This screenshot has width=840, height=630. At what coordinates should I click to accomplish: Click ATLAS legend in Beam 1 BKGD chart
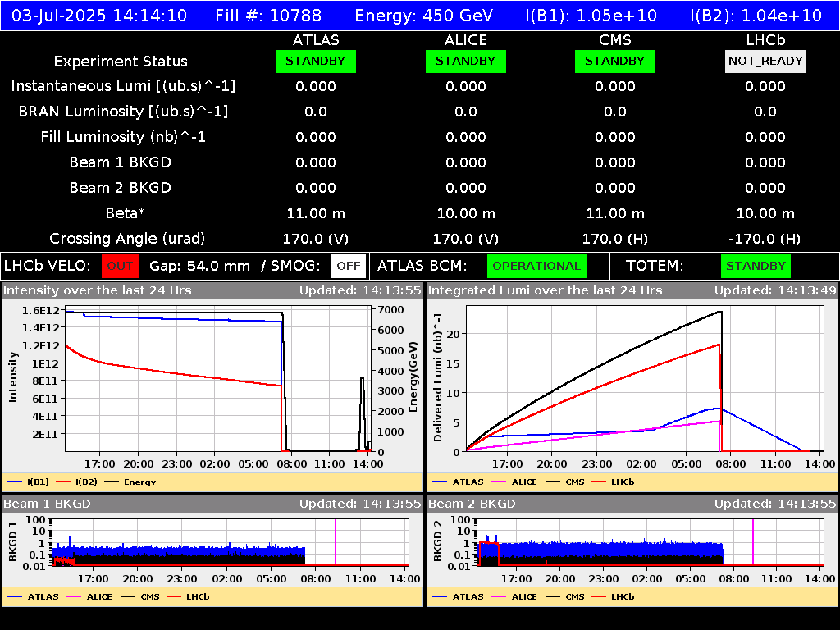click(33, 596)
